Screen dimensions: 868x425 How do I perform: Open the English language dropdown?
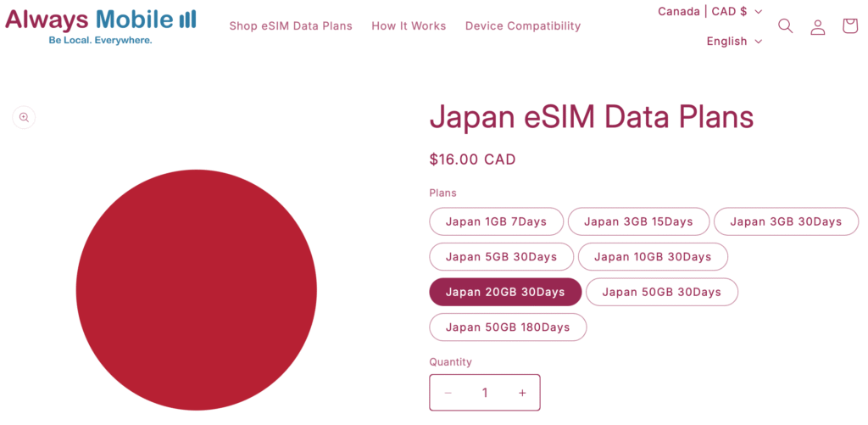(734, 41)
